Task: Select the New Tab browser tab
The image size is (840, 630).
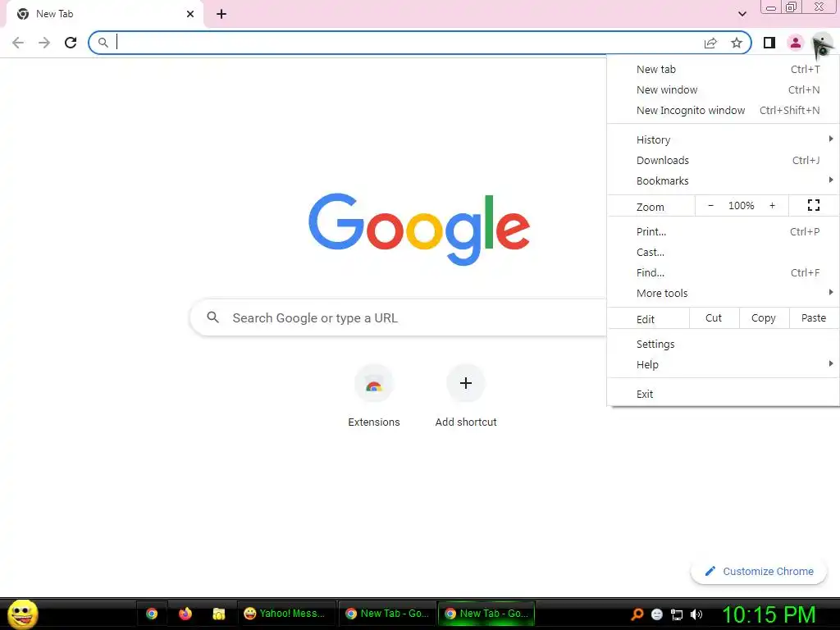Action: click(x=105, y=14)
